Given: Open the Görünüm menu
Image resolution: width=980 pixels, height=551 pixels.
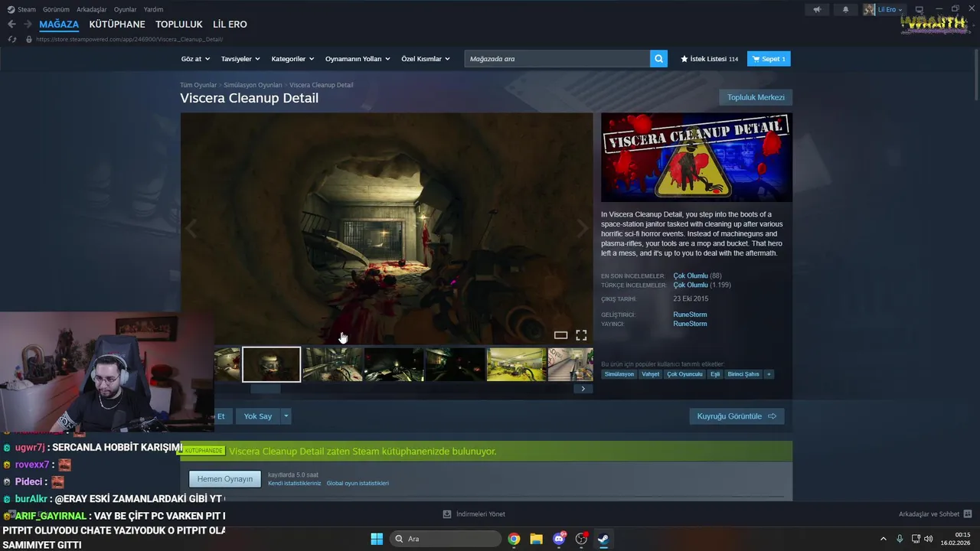Looking at the screenshot, I should tap(56, 9).
